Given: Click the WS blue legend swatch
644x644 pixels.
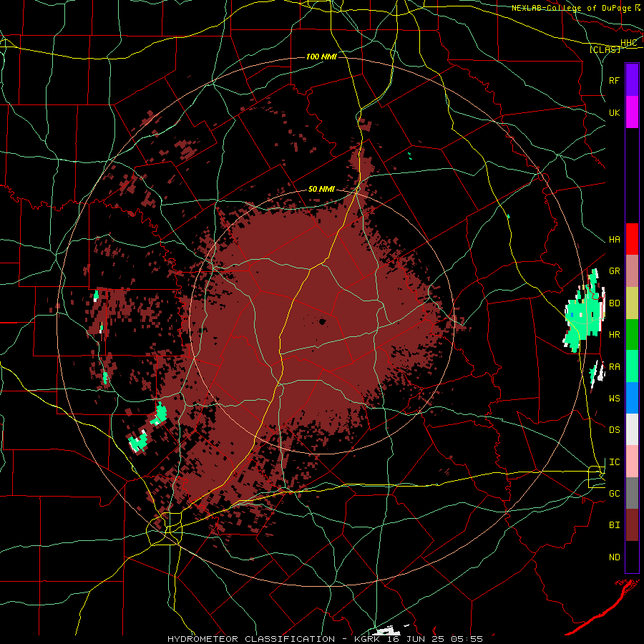Looking at the screenshot, I should 632,398.
